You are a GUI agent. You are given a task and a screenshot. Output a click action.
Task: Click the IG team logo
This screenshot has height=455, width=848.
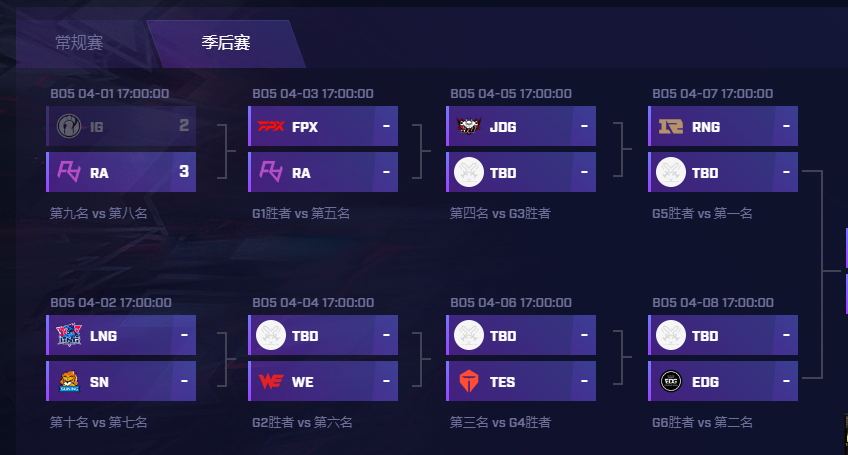pyautogui.click(x=69, y=126)
